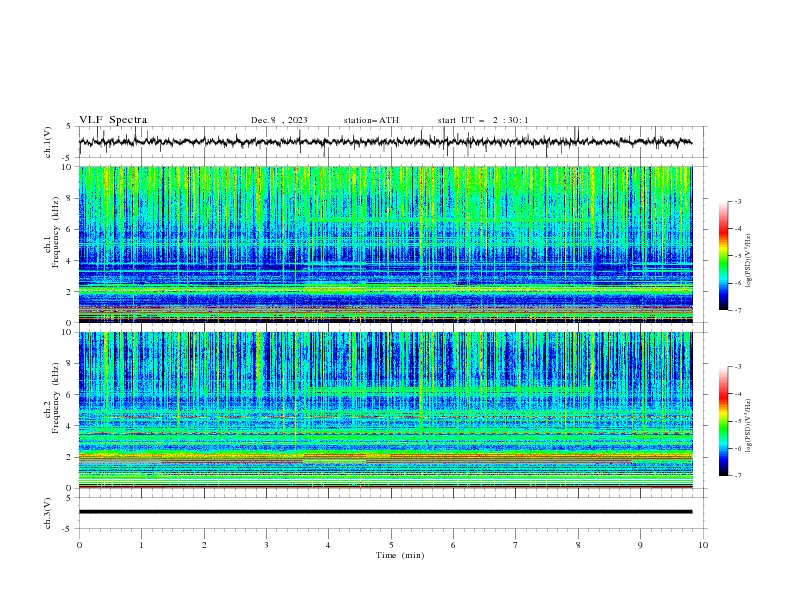Image resolution: width=792 pixels, height=612 pixels.
Task: Click the ch.2 spectrogram panel
Action: (x=385, y=410)
